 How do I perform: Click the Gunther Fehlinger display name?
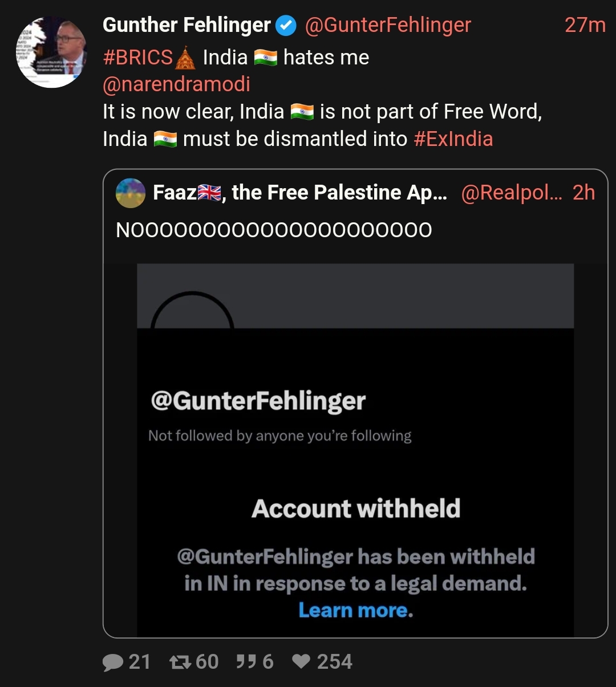[187, 25]
